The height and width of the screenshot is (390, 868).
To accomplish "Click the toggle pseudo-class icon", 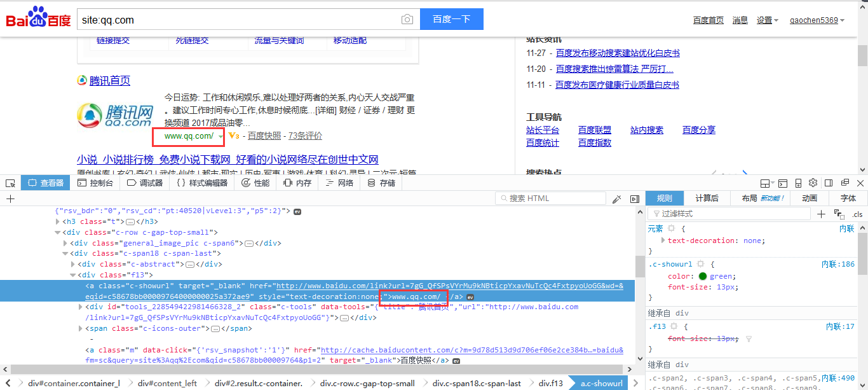I will point(838,214).
